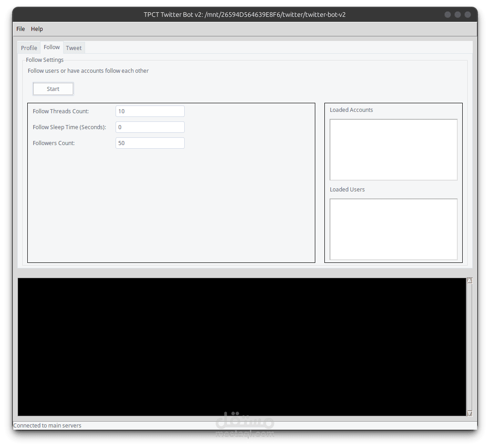Click the black console output area
Screen dimensions: 490x448
pos(242,347)
